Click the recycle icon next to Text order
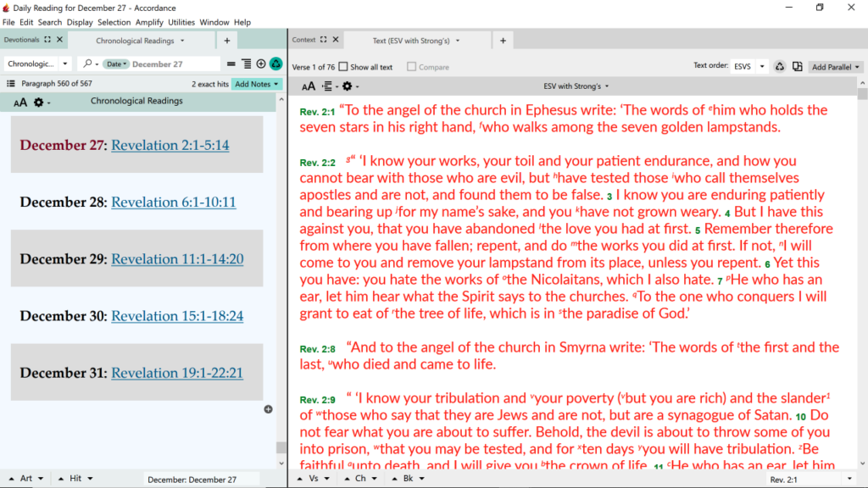Image resolution: width=868 pixels, height=488 pixels. pos(780,67)
